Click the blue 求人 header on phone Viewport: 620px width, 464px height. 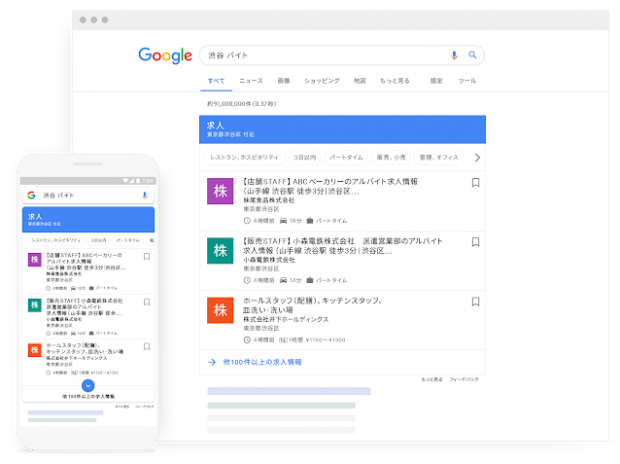(88, 220)
